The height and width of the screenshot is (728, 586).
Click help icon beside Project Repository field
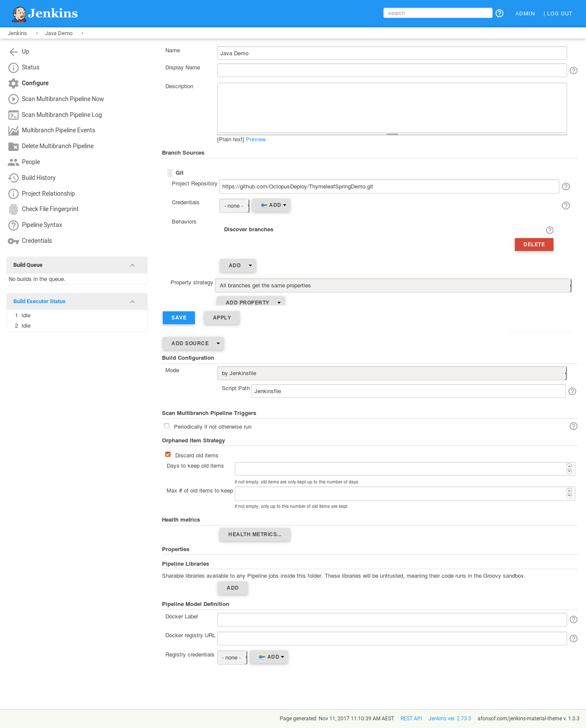point(566,187)
